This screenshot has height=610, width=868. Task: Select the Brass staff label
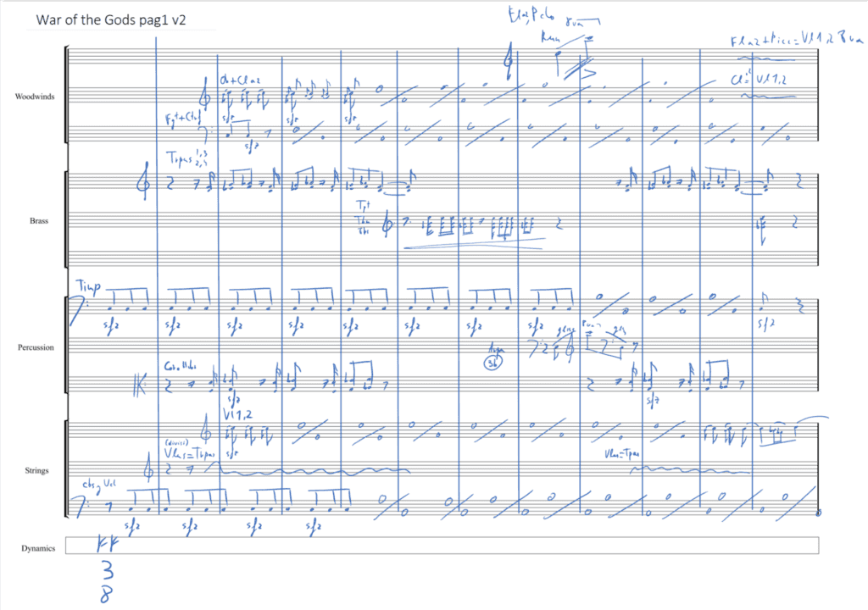click(39, 220)
